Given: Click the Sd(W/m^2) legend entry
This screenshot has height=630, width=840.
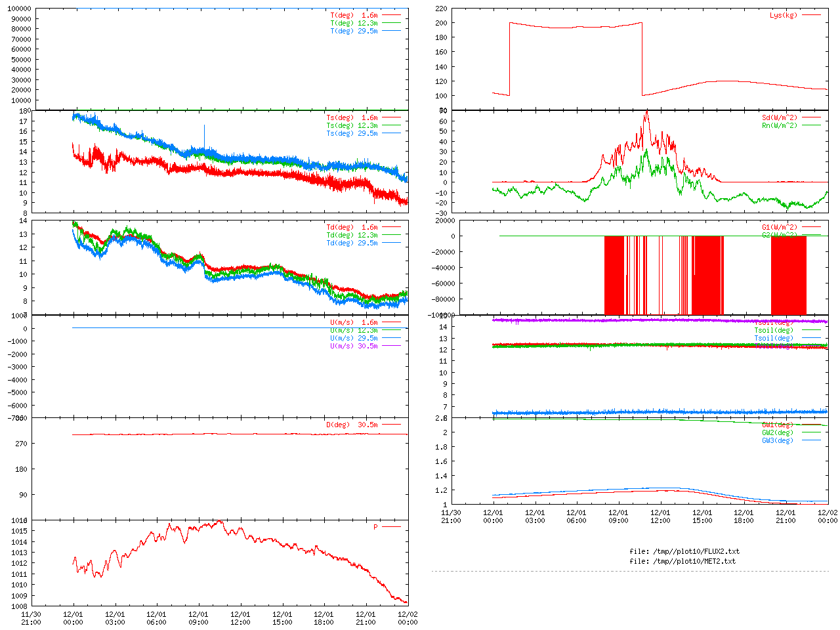Looking at the screenshot, I should tap(779, 118).
